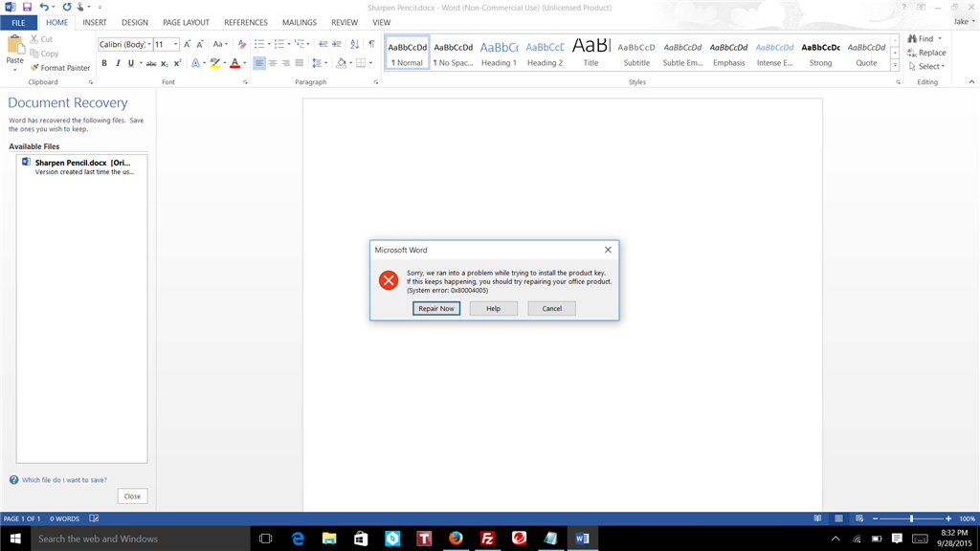
Task: Apply the Heading 1 style
Action: point(499,54)
